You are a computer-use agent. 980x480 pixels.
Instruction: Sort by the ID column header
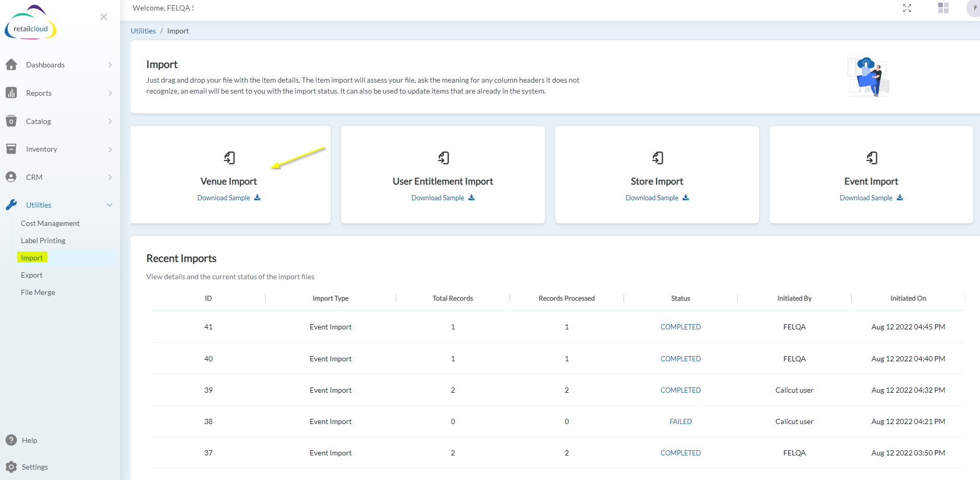[208, 298]
